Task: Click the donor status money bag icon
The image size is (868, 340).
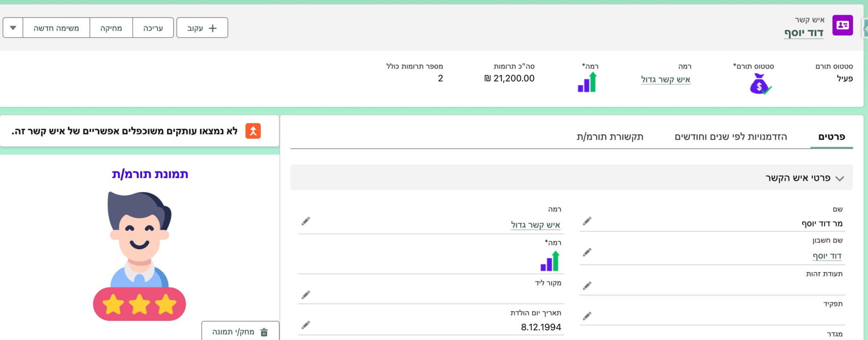Action: tap(760, 84)
